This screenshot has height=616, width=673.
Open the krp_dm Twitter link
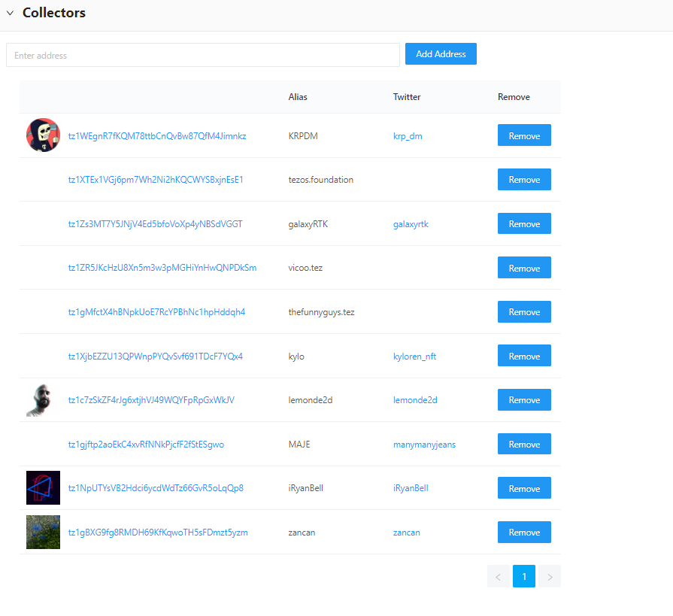click(408, 136)
